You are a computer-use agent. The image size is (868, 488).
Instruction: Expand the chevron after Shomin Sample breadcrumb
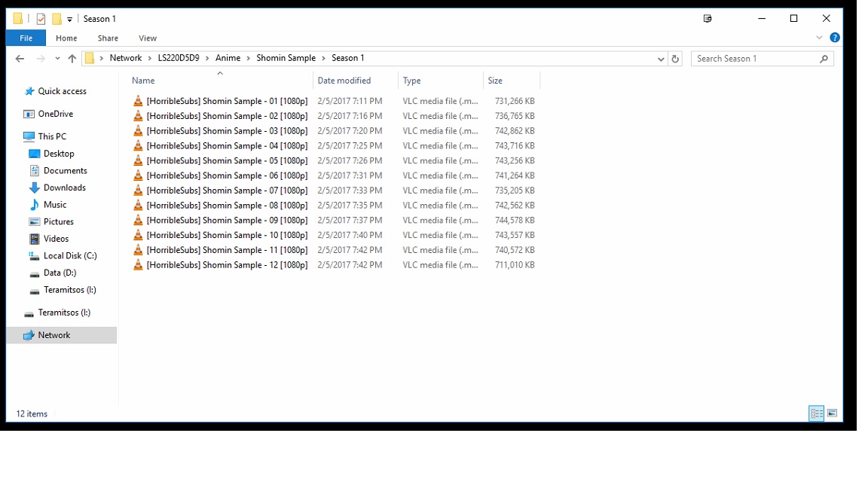pos(324,58)
